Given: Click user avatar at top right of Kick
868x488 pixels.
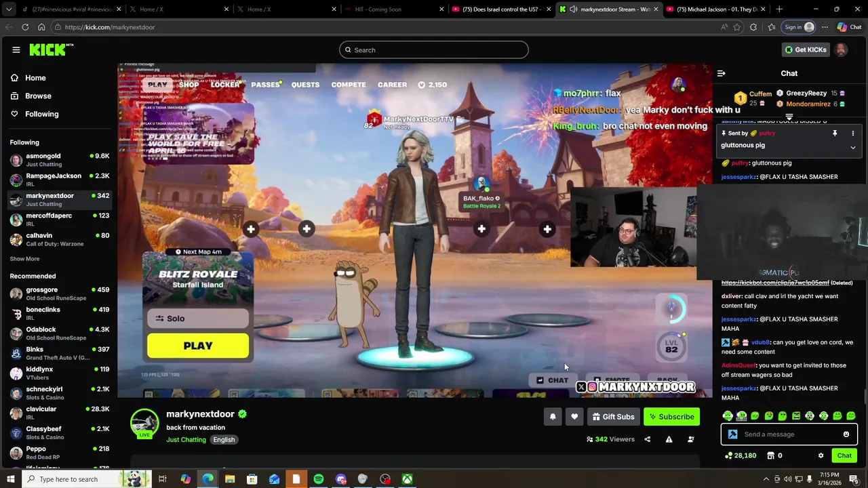Looking at the screenshot, I should [x=841, y=49].
